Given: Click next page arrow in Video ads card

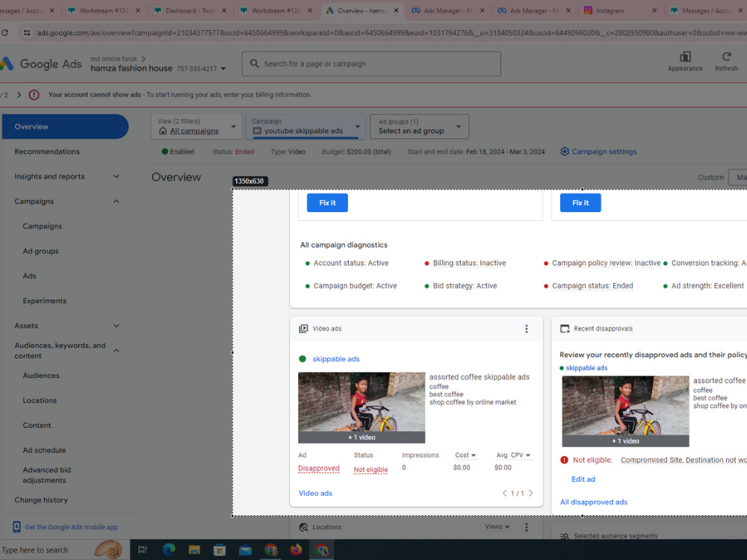Looking at the screenshot, I should [x=530, y=493].
